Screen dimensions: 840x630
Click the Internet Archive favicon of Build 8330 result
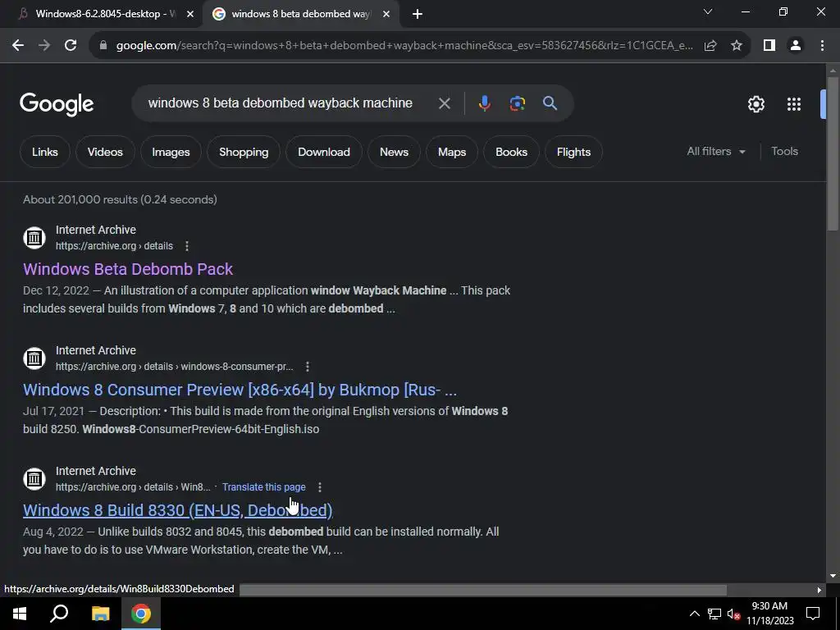(x=34, y=478)
